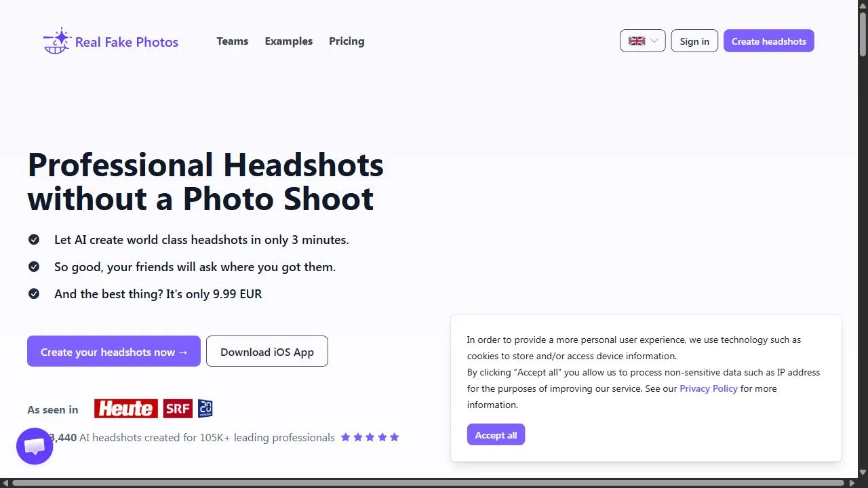
Task: Click the 20 Minuten logo
Action: coord(205,409)
